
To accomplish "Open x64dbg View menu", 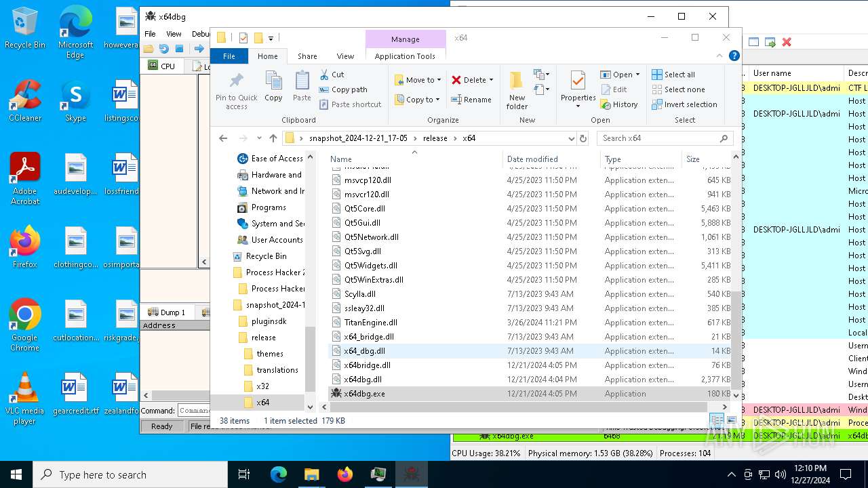I will tap(174, 34).
